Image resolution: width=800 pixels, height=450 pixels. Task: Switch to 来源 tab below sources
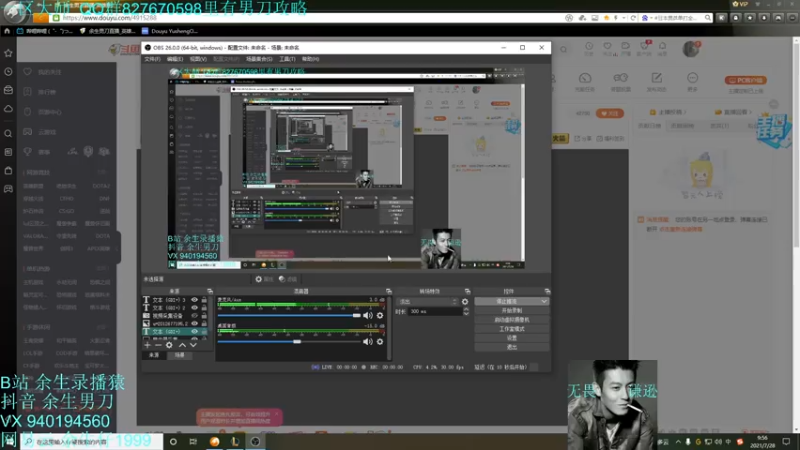154,355
